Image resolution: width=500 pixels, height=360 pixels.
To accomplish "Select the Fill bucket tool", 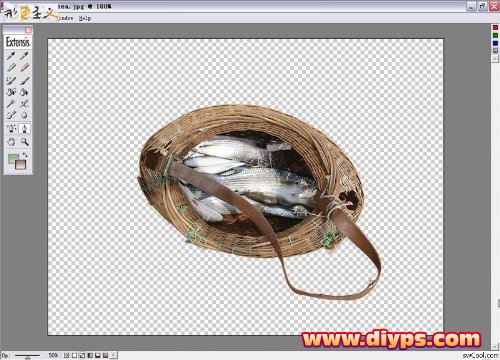I will click(x=24, y=92).
